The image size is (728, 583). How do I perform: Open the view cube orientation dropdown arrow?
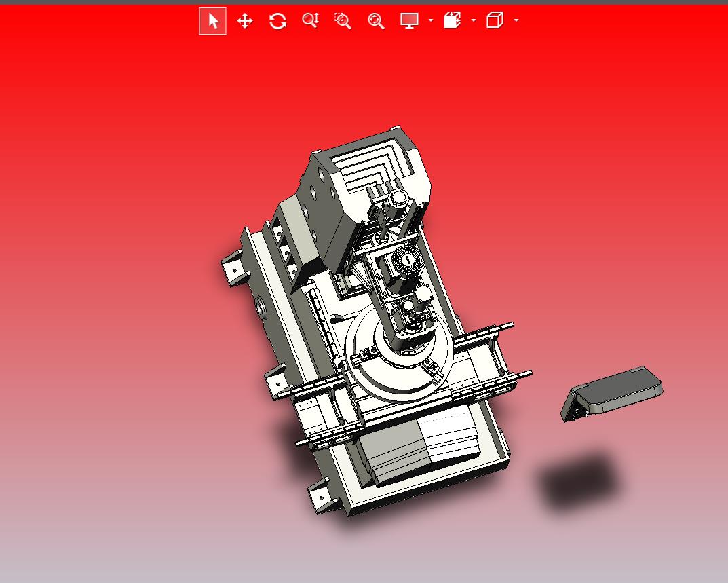[516, 21]
